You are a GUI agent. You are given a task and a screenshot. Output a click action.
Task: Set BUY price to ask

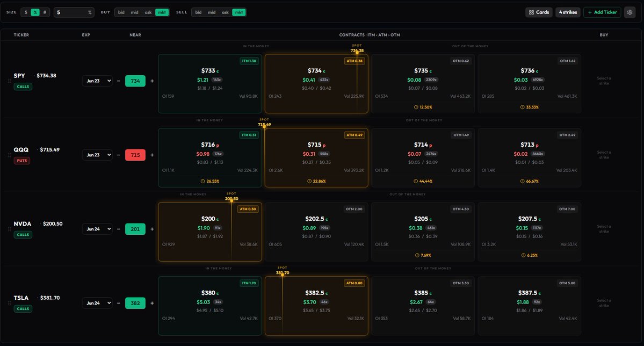point(148,12)
